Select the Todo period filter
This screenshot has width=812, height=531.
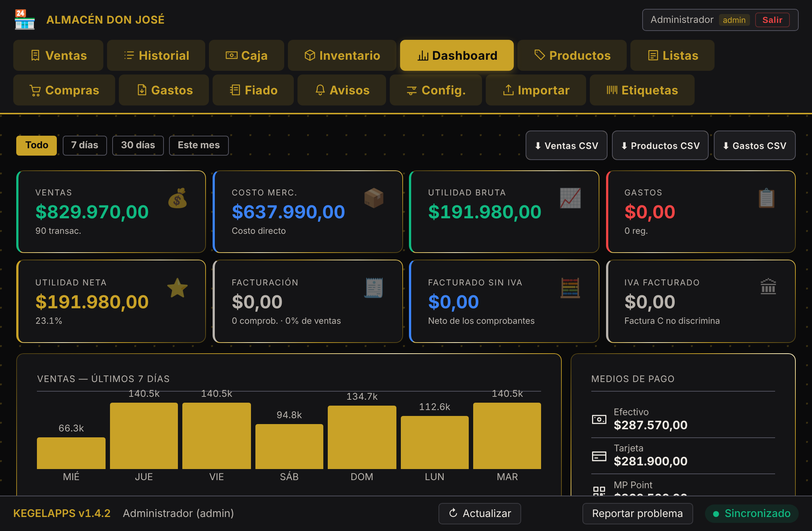tap(37, 145)
